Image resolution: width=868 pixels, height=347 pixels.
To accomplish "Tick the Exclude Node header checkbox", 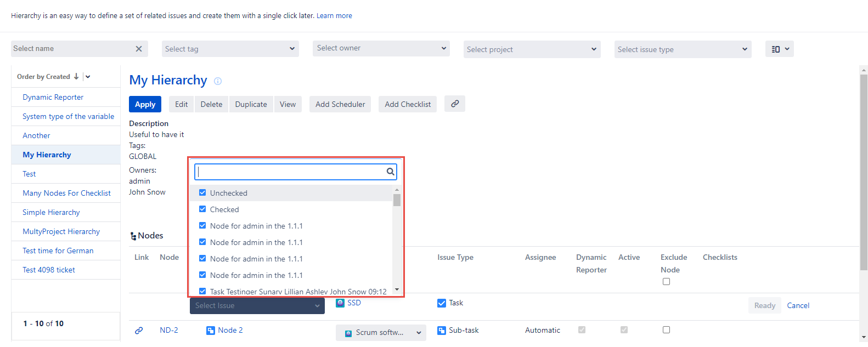I will (666, 281).
